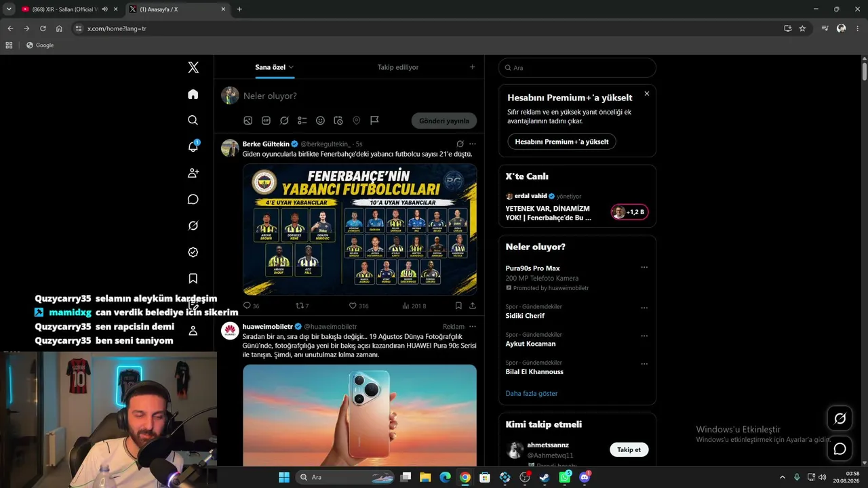Expand the Sana özel dropdown chevron
Image resolution: width=868 pixels, height=488 pixels.
tap(291, 67)
